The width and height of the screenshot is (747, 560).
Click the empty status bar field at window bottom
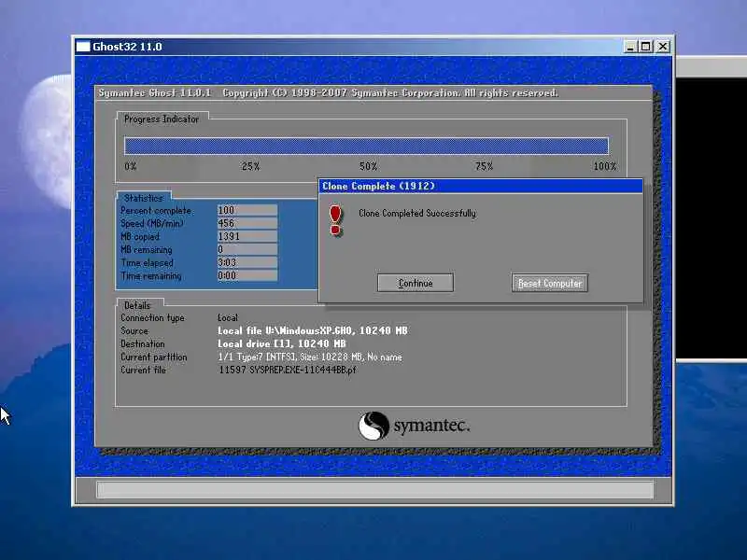[375, 489]
